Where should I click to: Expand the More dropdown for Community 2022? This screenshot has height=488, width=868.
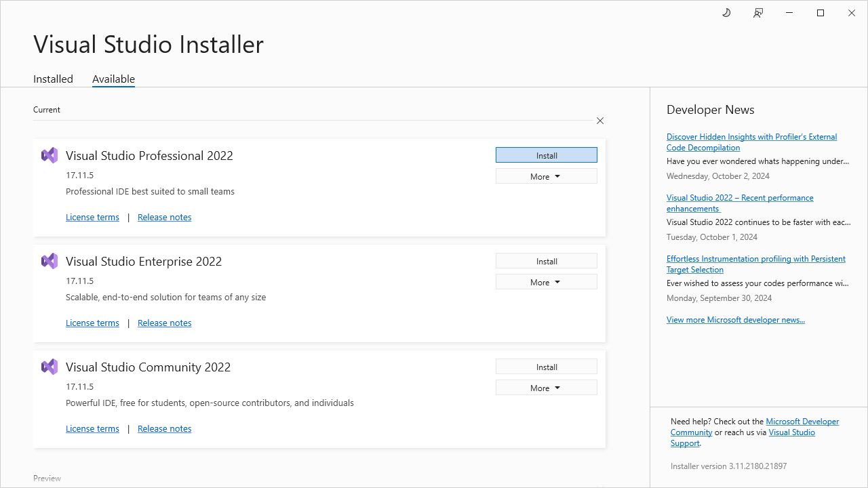[x=547, y=388]
